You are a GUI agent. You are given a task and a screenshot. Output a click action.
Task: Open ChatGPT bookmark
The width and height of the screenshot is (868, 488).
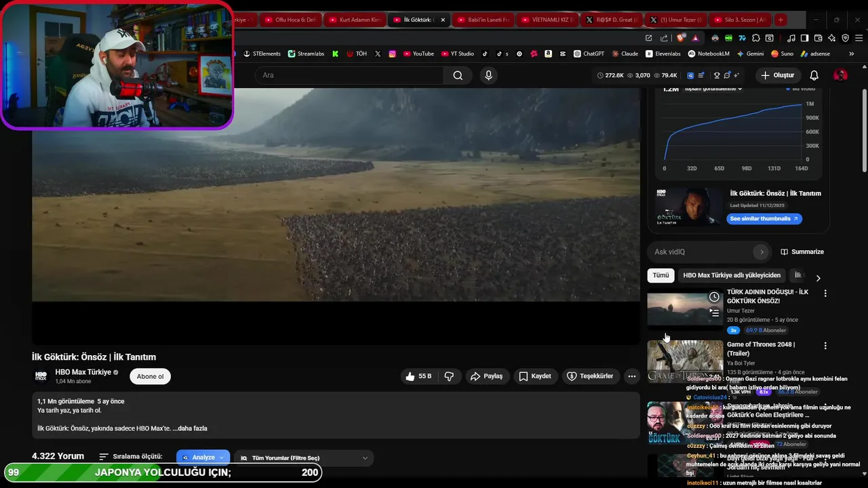589,54
